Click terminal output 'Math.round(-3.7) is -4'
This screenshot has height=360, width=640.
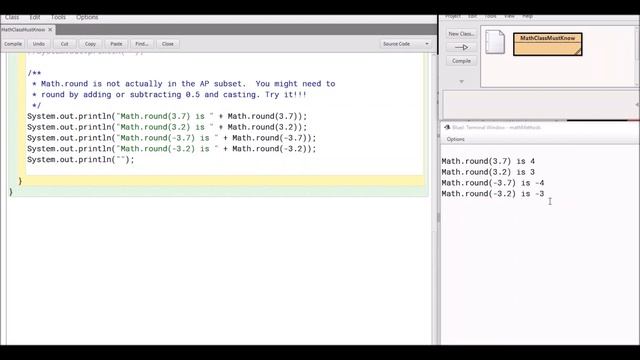tap(493, 183)
